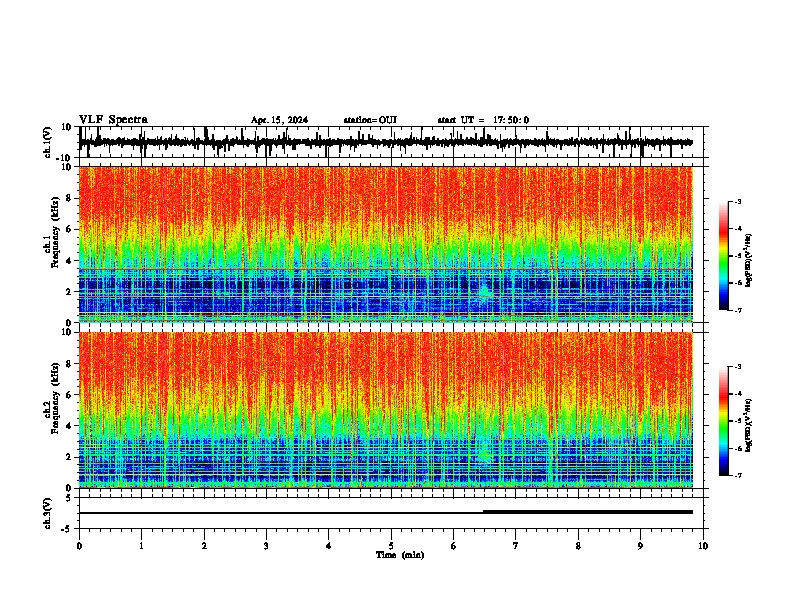Click time axis tick label "9"
The height and width of the screenshot is (612, 792).
[x=640, y=546]
